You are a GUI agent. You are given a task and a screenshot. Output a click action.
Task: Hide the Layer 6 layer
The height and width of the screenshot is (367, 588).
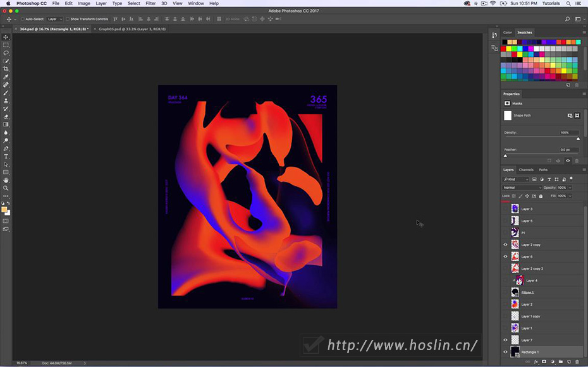pos(505,257)
